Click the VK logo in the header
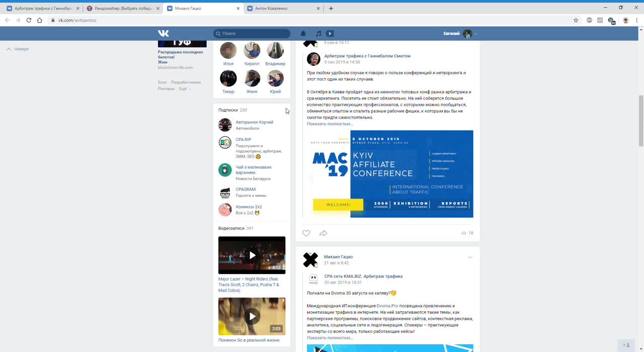This screenshot has width=644, height=352. [164, 33]
